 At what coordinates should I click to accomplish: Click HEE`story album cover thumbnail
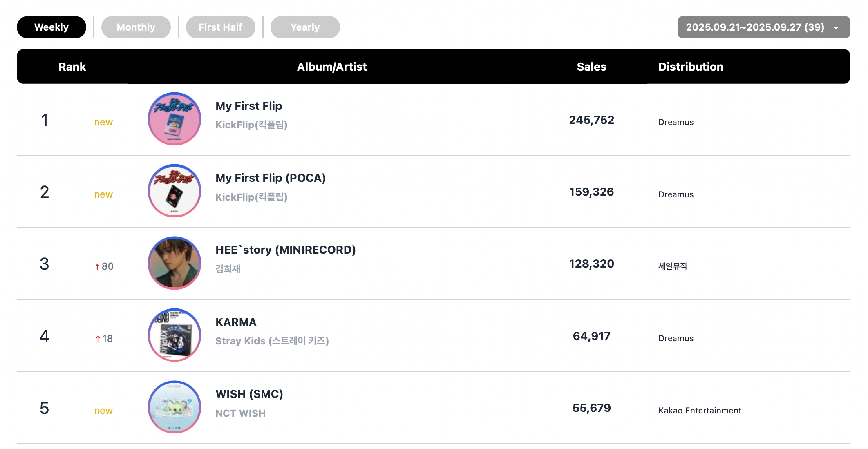point(174,263)
